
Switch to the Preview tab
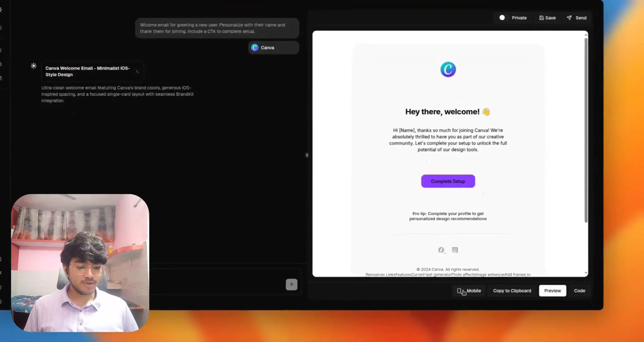click(552, 291)
